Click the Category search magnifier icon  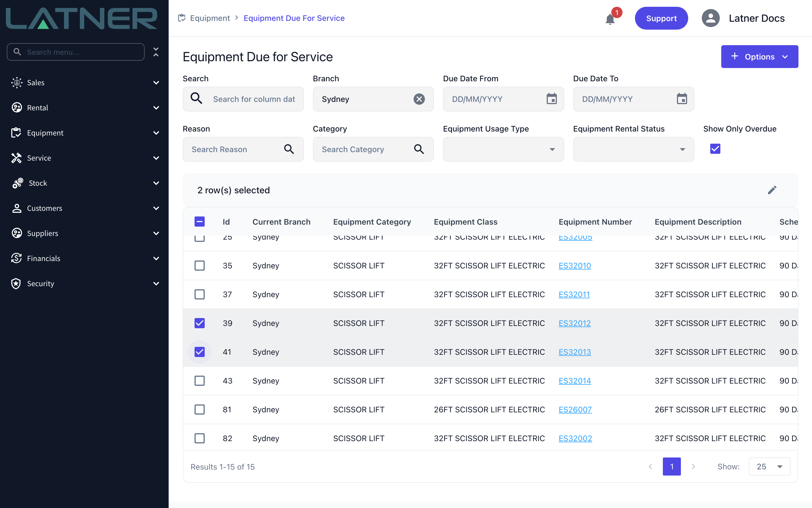(x=419, y=149)
